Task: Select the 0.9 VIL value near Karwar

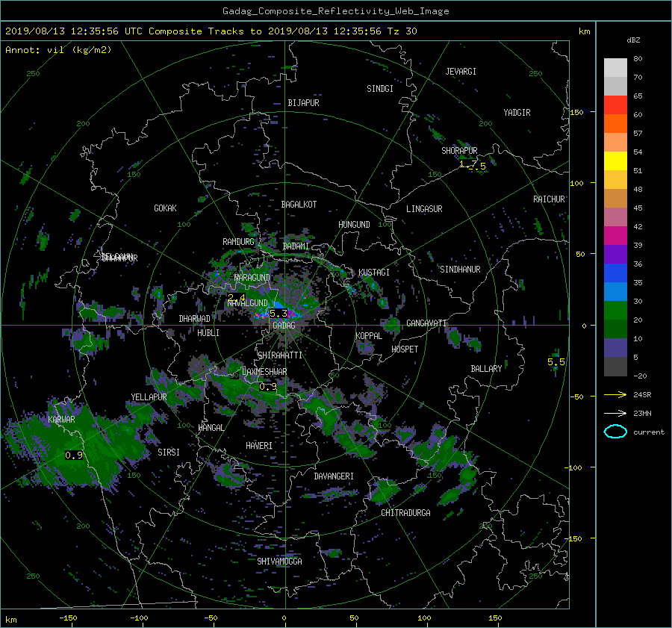Action: tap(74, 456)
